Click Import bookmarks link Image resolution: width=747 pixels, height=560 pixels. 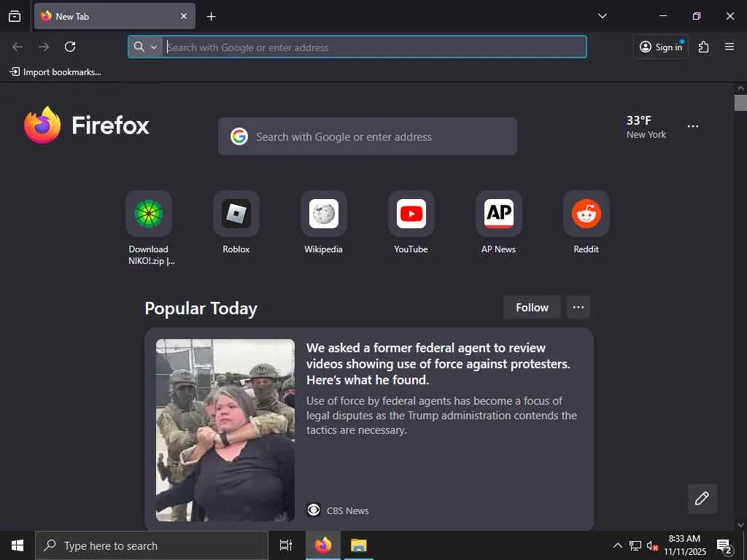point(55,72)
